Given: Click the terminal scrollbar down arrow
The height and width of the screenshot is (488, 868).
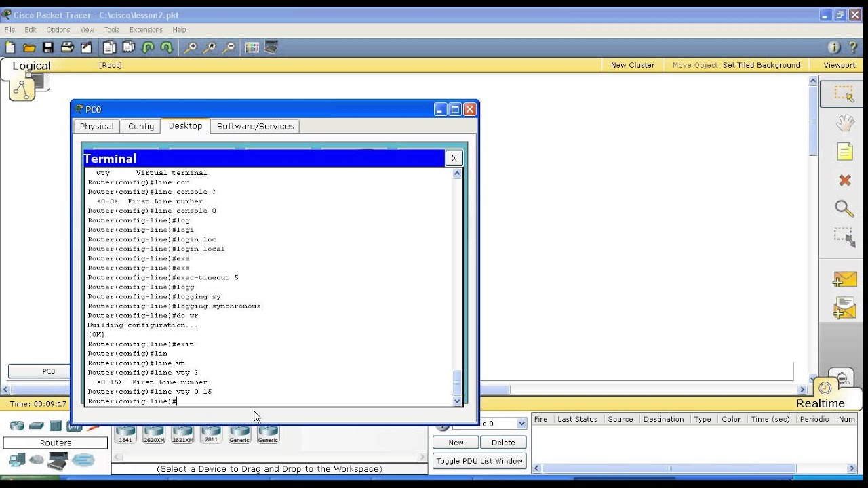Looking at the screenshot, I should coord(457,401).
